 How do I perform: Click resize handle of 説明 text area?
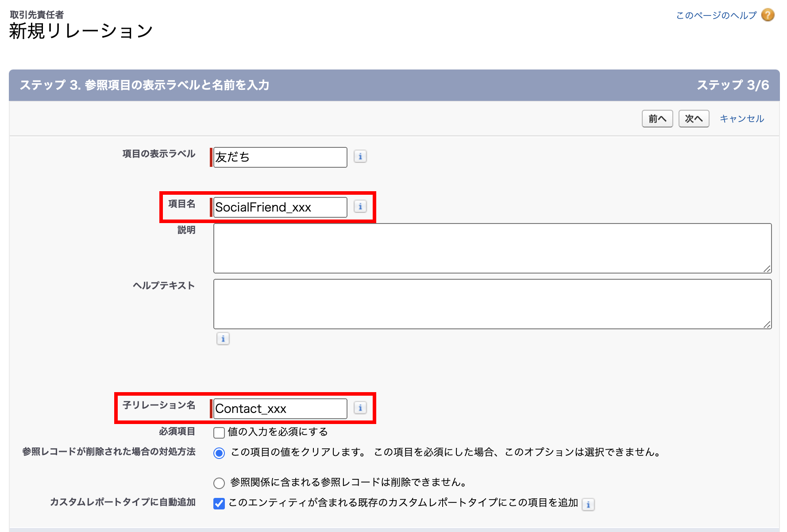tap(767, 269)
